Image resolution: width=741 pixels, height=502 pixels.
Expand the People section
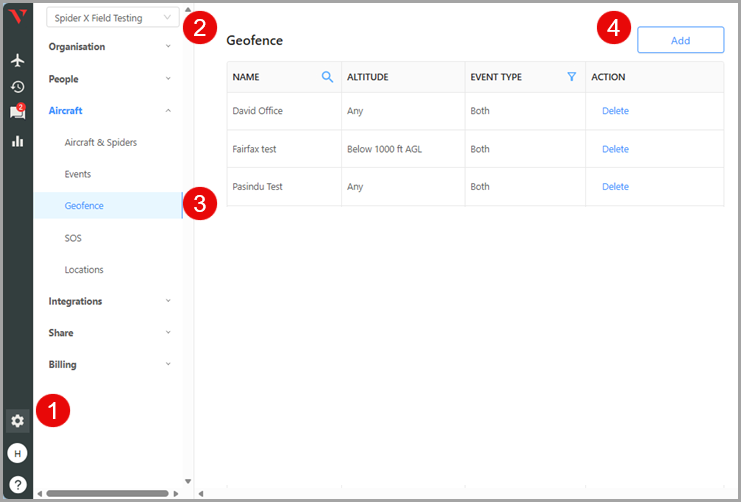110,79
